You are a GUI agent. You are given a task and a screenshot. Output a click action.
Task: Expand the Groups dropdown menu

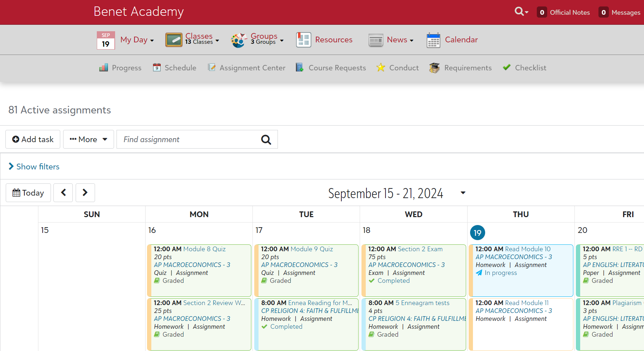click(x=282, y=41)
